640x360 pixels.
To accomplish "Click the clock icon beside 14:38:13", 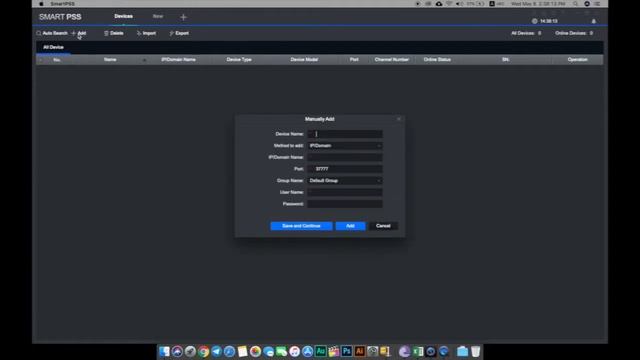I will pos(534,21).
